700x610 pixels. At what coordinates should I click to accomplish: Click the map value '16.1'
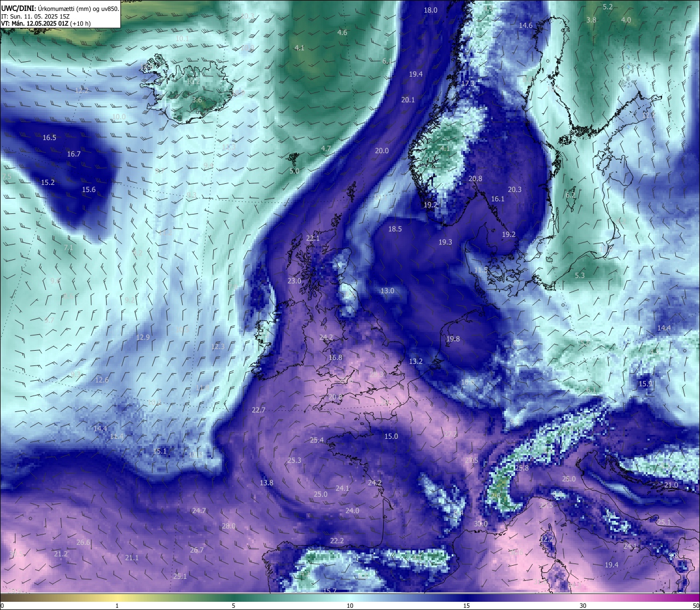pos(498,199)
